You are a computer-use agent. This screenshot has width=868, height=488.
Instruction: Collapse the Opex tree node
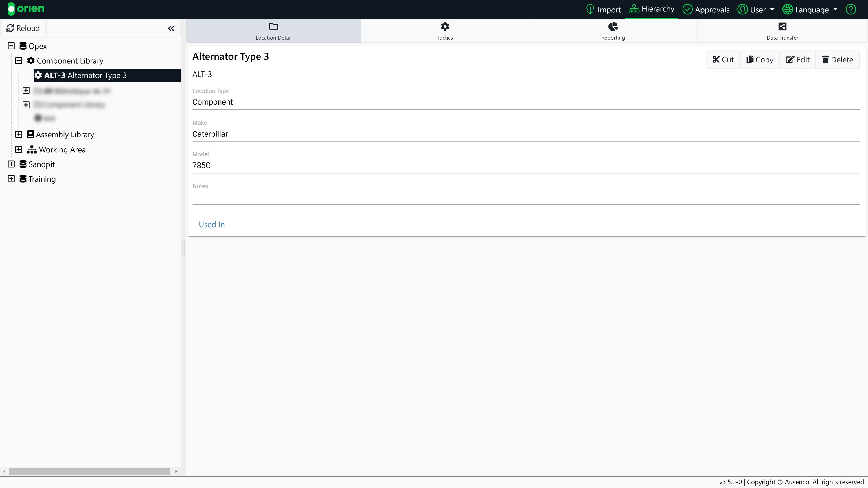coord(12,46)
